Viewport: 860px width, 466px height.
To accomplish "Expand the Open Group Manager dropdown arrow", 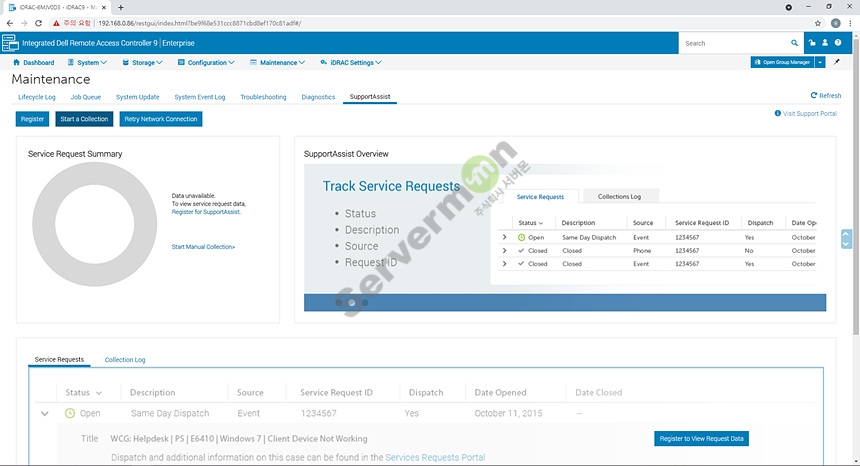I will click(x=820, y=62).
